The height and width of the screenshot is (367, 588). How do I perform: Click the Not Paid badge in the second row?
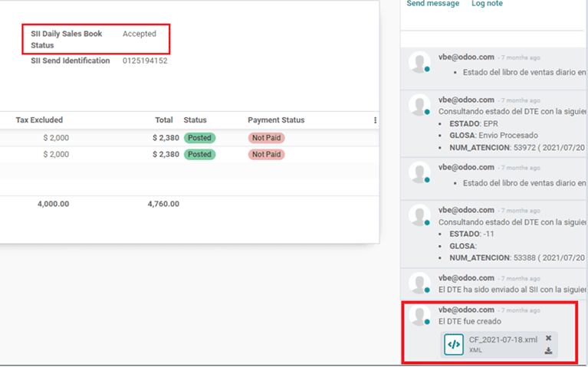click(x=266, y=155)
